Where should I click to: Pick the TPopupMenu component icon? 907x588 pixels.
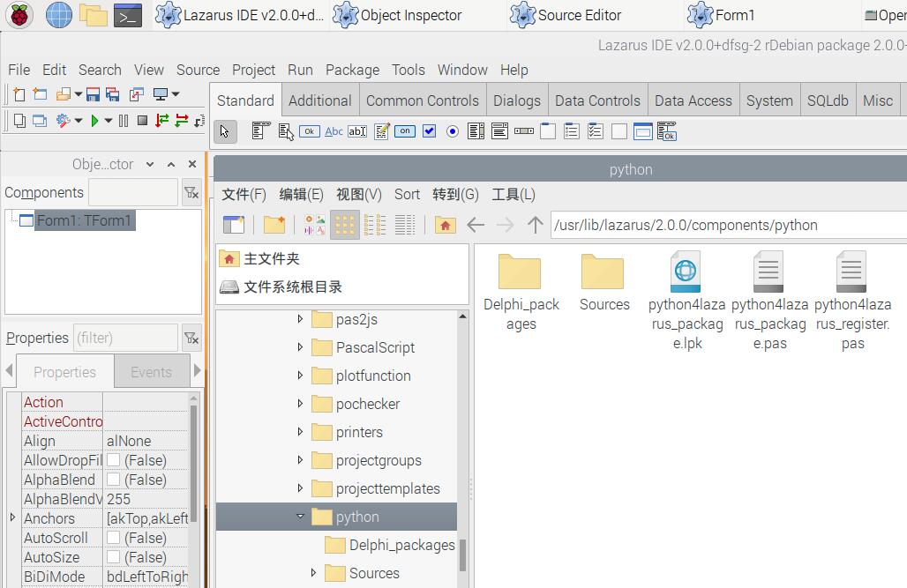[x=286, y=131]
